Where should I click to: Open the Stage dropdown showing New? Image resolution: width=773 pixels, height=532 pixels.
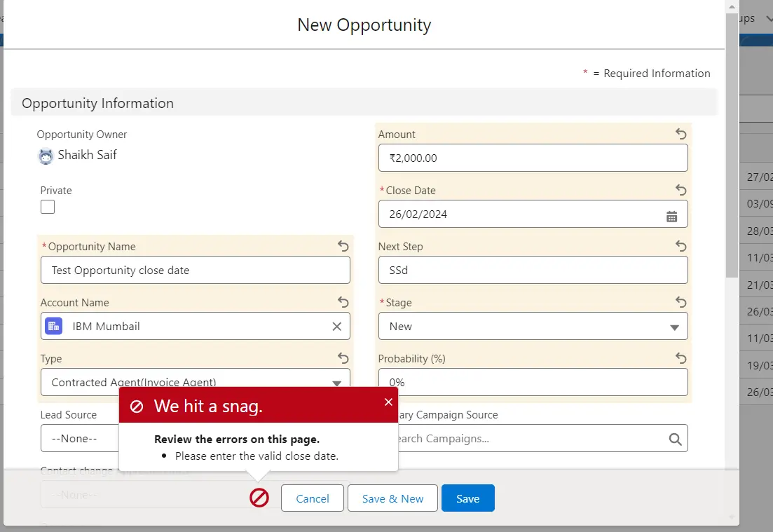tap(533, 327)
